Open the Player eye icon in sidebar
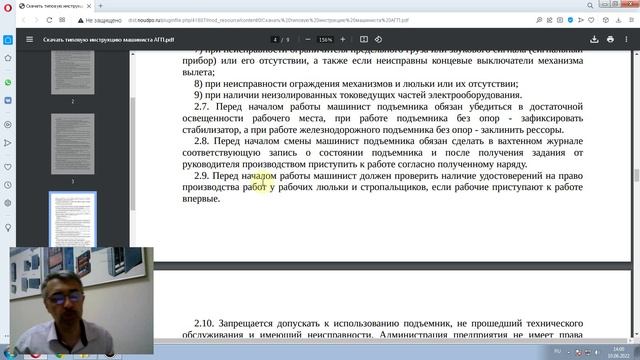This screenshot has height=360, width=640. pos(8,125)
